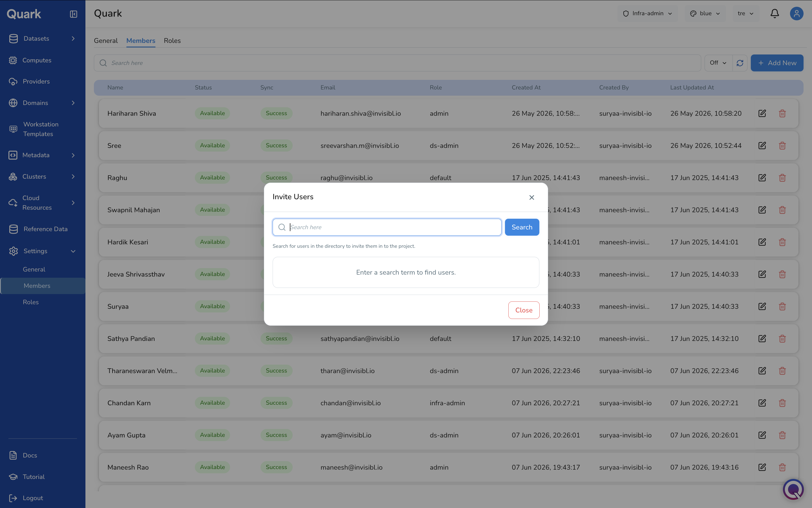Screen dimensions: 812x508
Task: Click Add New member button
Action: 777,63
